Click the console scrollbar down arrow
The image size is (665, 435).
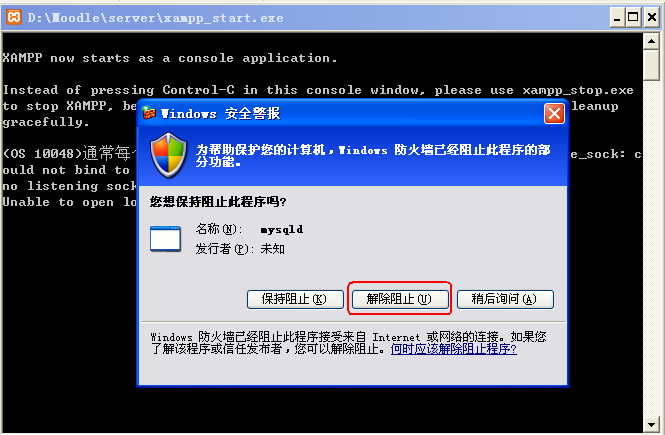pos(651,424)
